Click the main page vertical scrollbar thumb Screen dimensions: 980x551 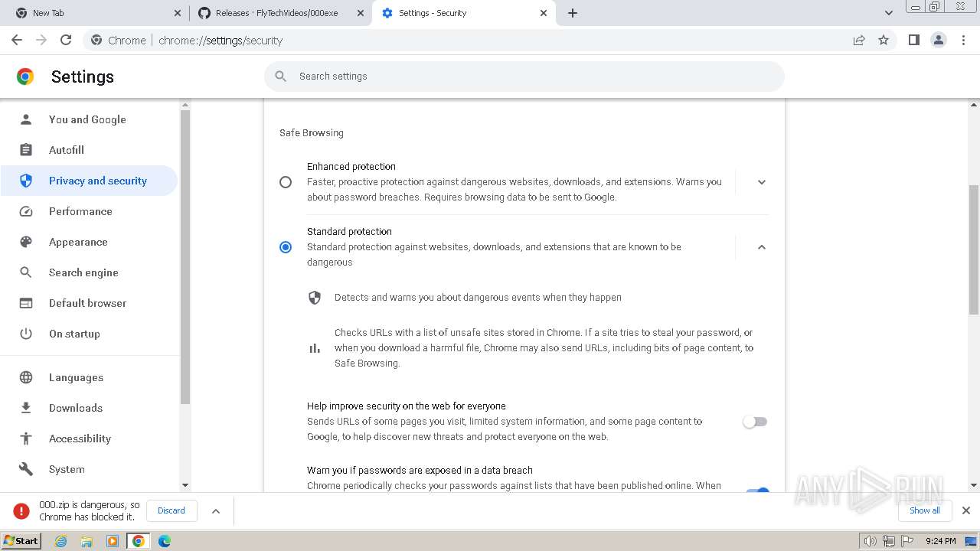pyautogui.click(x=974, y=249)
